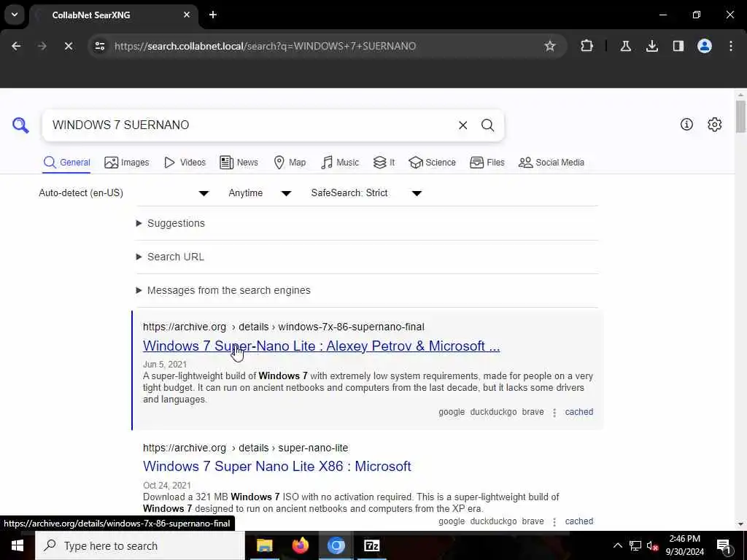
Task: Open a new browser tab
Action: pyautogui.click(x=213, y=15)
